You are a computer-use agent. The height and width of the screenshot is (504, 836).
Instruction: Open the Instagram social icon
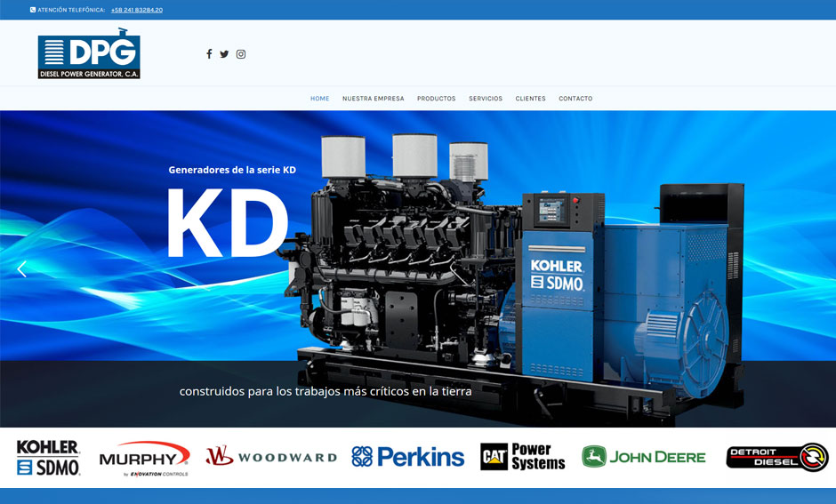241,54
